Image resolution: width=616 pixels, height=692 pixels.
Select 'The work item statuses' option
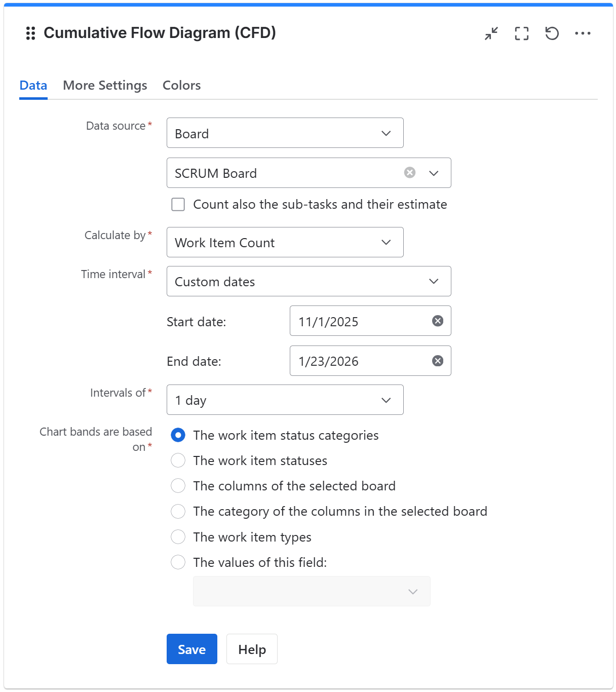click(178, 460)
